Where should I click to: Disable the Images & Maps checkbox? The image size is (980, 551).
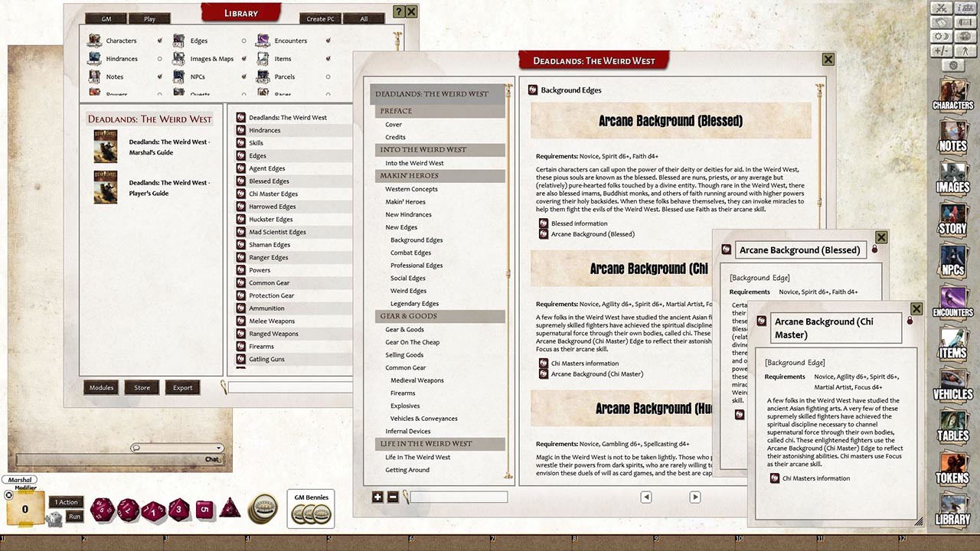pos(243,58)
